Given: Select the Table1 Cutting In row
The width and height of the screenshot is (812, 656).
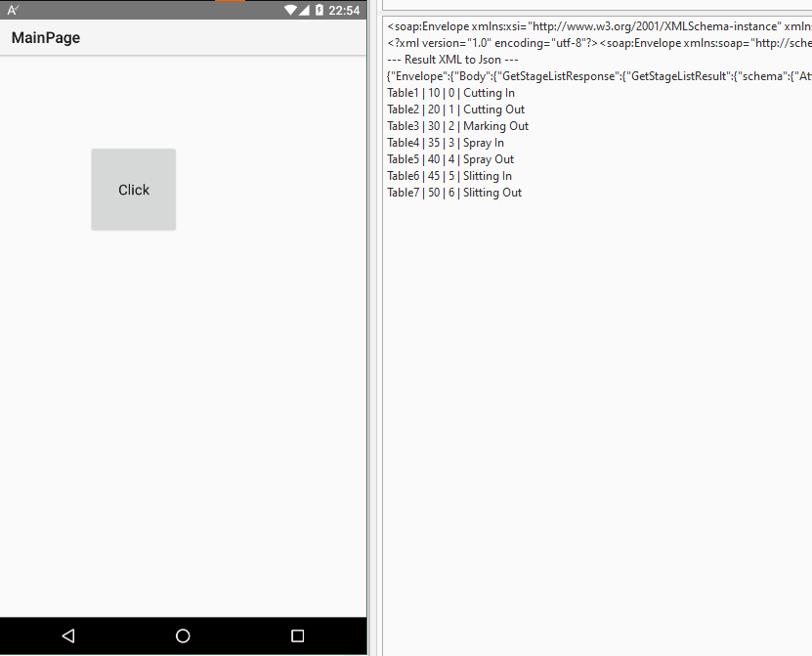Looking at the screenshot, I should (450, 93).
